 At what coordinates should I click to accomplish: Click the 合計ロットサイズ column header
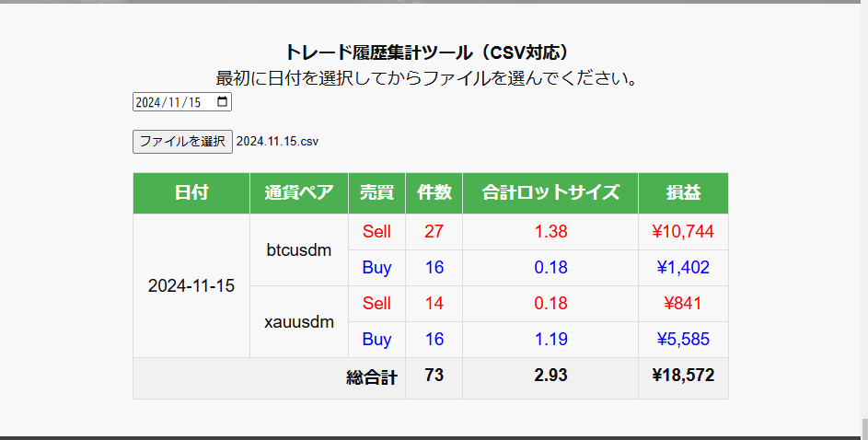pyautogui.click(x=550, y=193)
